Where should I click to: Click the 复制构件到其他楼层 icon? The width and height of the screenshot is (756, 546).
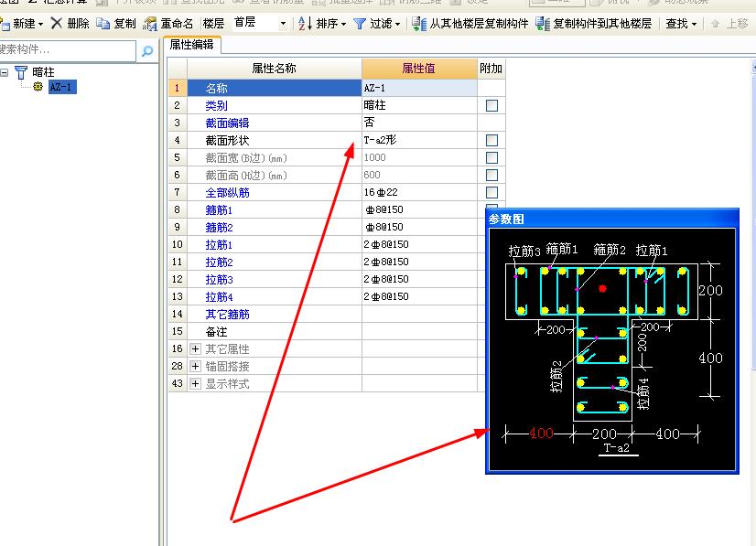[x=543, y=23]
